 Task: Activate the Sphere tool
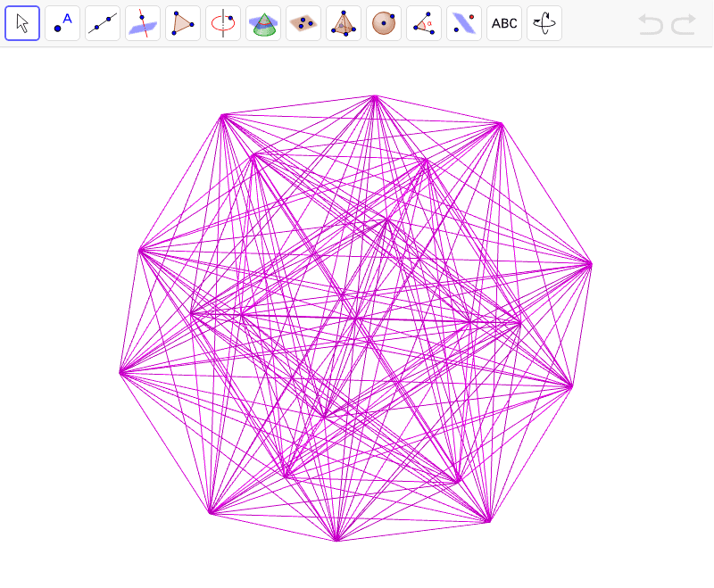pos(384,23)
